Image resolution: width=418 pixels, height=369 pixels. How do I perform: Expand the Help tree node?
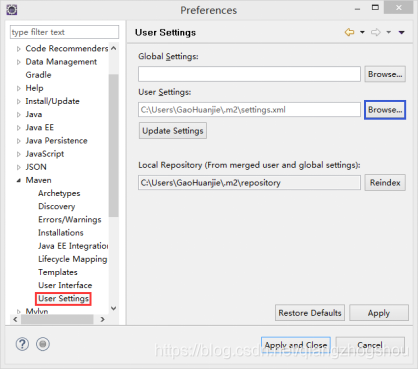(x=19, y=88)
